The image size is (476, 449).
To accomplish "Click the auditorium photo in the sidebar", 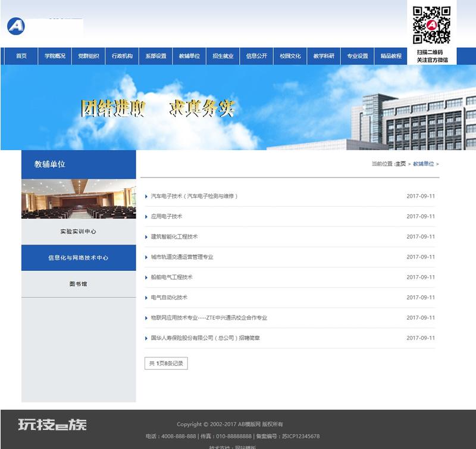I will (x=79, y=199).
